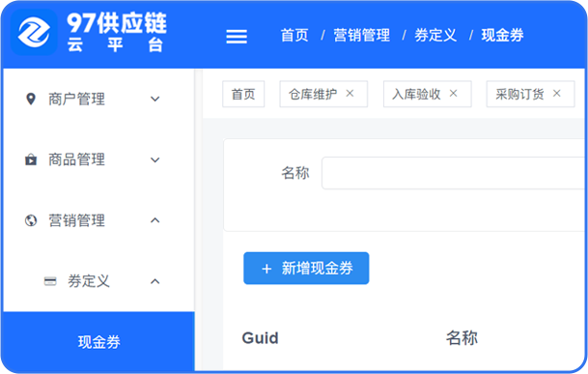Expand the 商户管理 chevron

(155, 100)
